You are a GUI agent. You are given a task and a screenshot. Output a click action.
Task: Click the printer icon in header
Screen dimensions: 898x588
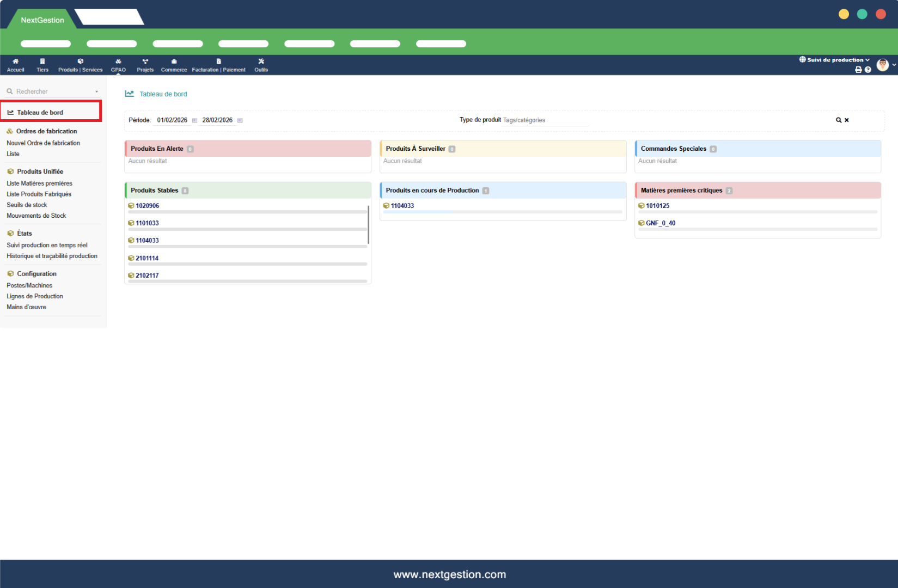pyautogui.click(x=858, y=70)
